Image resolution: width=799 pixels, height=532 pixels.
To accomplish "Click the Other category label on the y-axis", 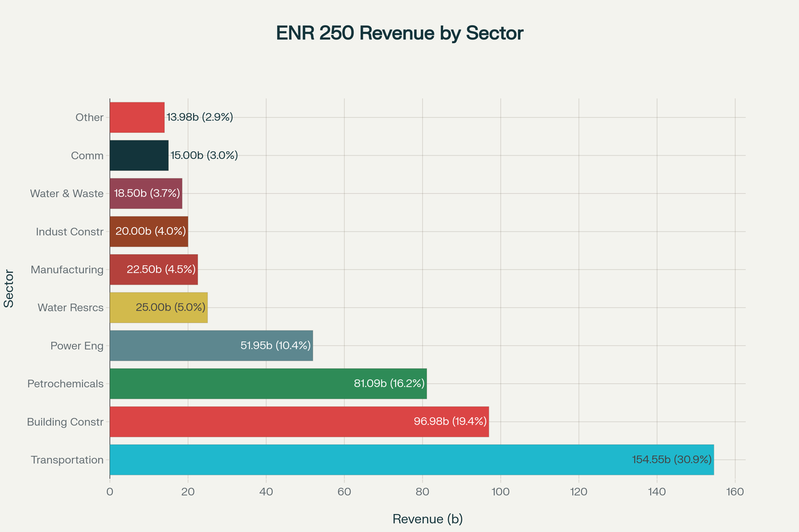I will (89, 117).
